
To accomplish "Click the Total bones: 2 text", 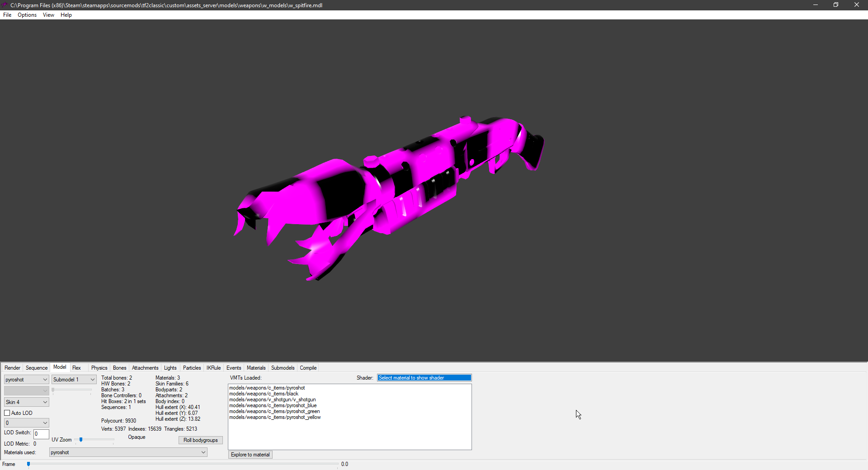I will 117,378.
